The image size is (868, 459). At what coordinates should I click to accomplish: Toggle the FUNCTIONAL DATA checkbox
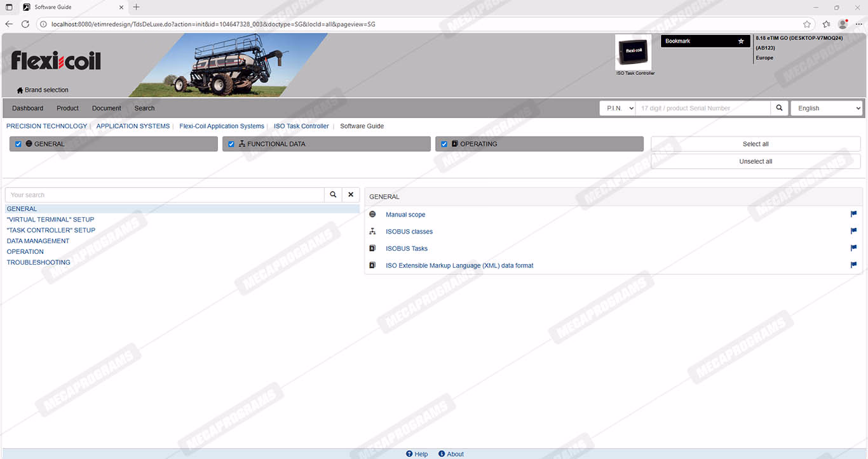click(x=231, y=144)
